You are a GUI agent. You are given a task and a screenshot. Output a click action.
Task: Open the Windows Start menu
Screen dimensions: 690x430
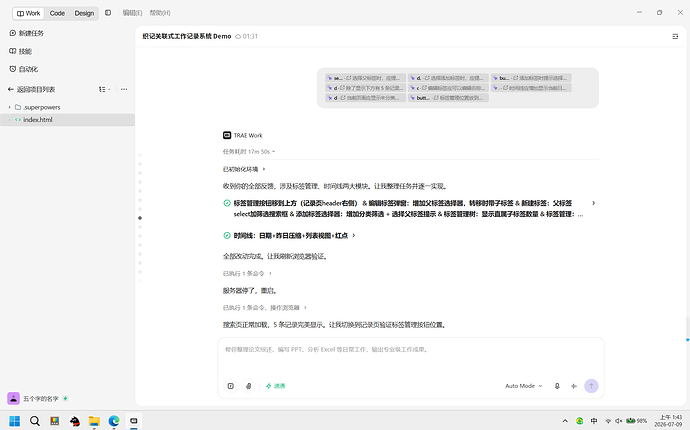(x=15, y=421)
